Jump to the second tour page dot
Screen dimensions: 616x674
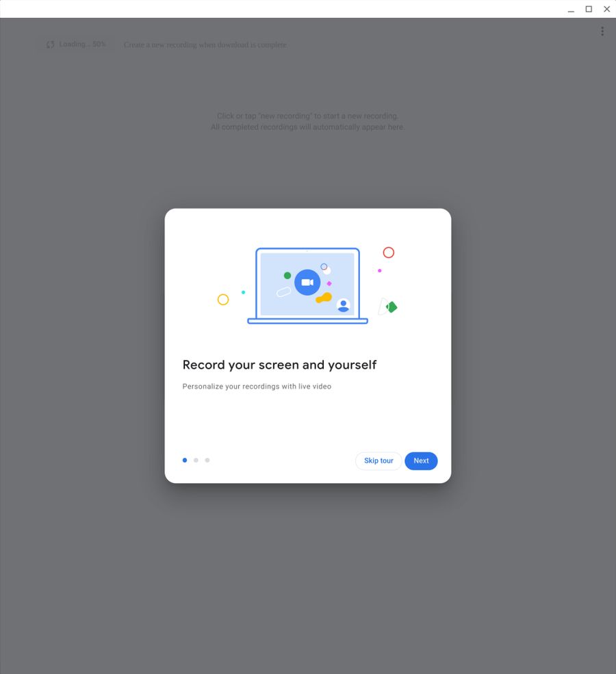[x=196, y=461]
